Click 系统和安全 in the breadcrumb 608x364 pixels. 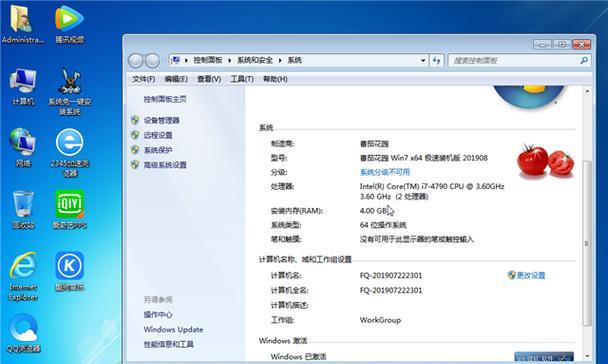pos(255,60)
